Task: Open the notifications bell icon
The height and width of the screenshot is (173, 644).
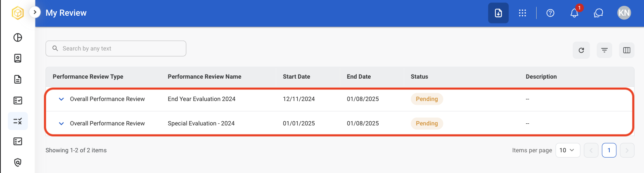Action: [x=574, y=13]
